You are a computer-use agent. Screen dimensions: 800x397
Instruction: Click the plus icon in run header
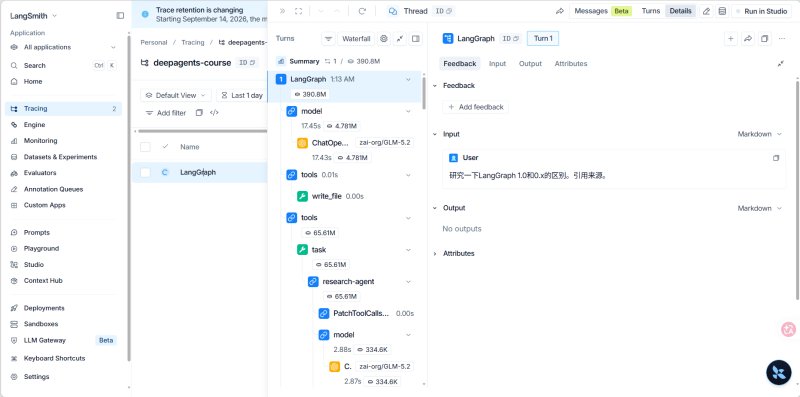[x=731, y=39]
